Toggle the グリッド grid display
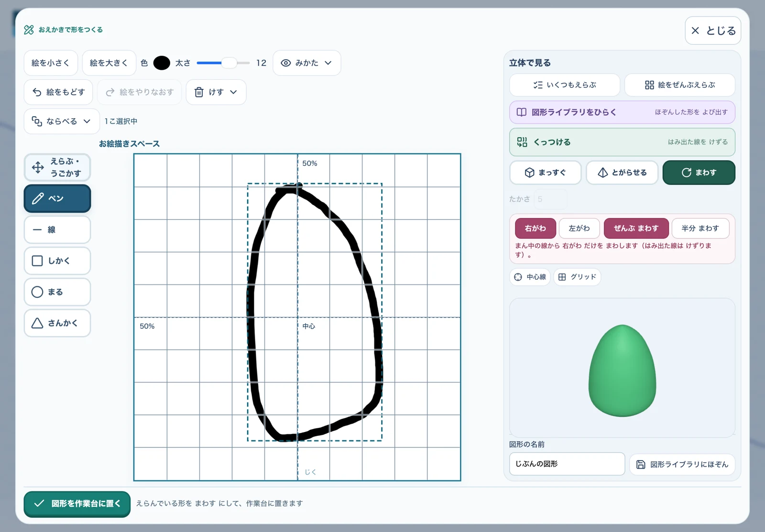 click(x=578, y=277)
